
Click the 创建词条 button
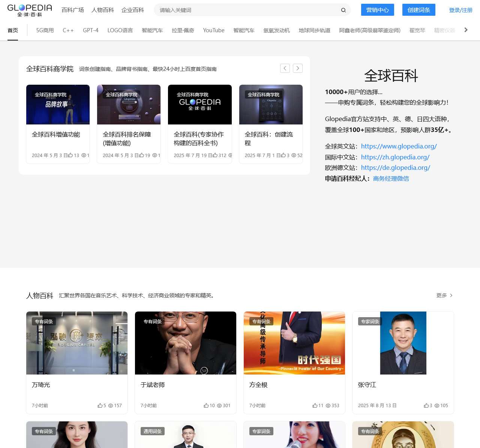(x=418, y=10)
